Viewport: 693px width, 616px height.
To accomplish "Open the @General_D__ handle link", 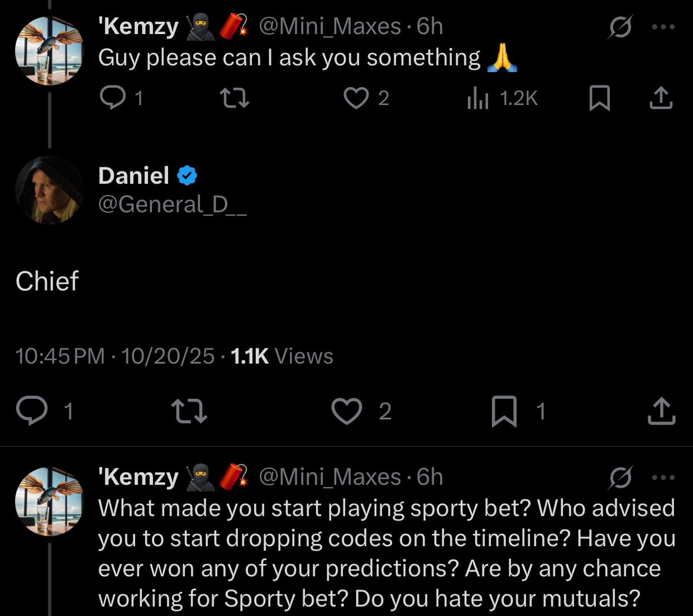I will click(x=173, y=204).
